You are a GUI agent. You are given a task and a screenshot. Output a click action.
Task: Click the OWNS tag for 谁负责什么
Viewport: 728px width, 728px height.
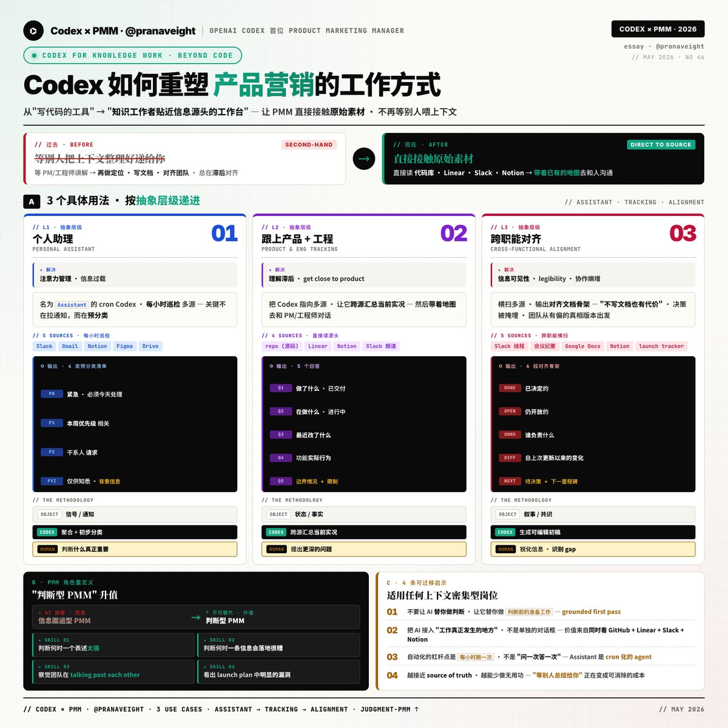tap(510, 434)
